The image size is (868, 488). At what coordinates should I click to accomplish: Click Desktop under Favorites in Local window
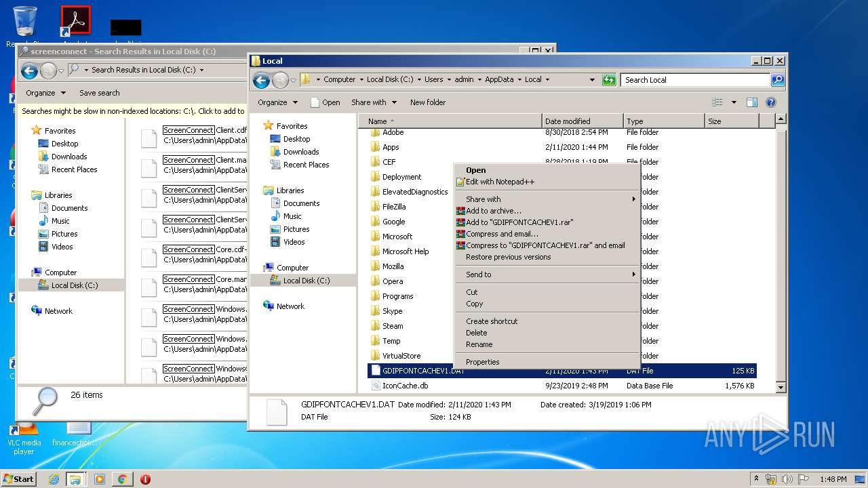[296, 139]
